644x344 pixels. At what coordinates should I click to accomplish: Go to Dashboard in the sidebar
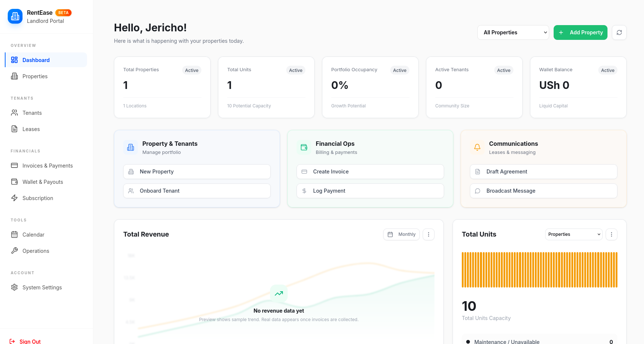tap(46, 60)
